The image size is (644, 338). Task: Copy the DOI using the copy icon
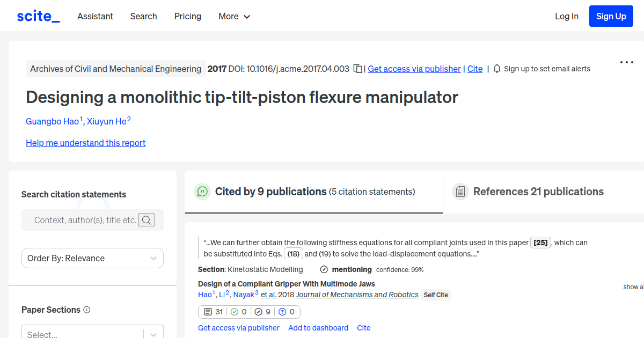coord(357,69)
